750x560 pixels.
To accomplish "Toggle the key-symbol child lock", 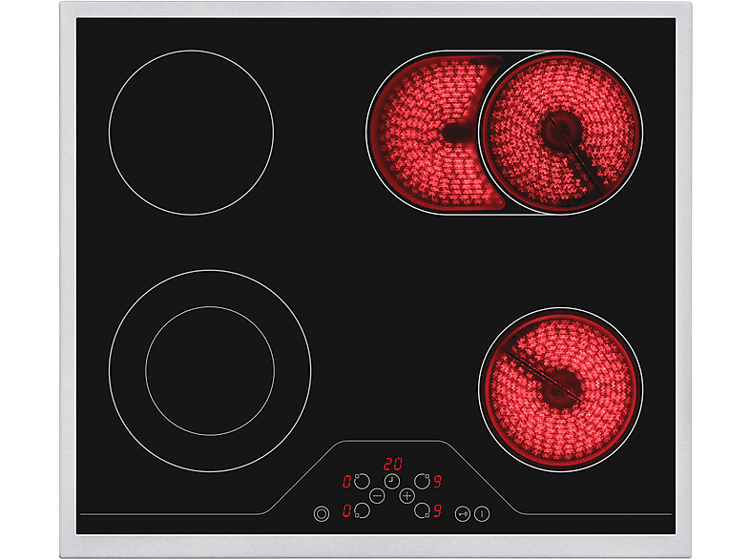I will coord(463,513).
